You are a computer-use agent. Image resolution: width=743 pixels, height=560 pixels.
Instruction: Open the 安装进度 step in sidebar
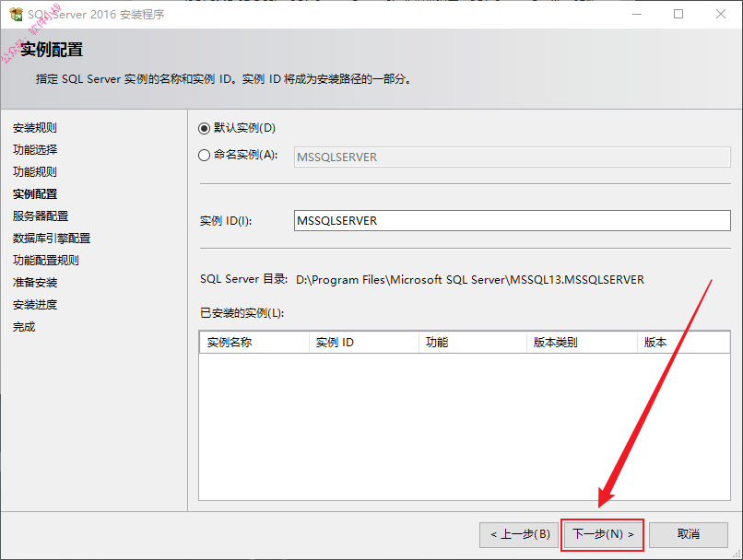pos(35,305)
